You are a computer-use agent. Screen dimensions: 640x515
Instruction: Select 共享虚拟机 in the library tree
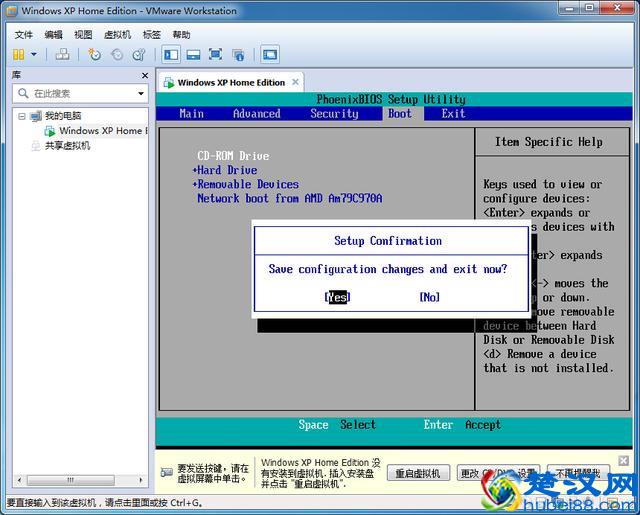[x=67, y=146]
